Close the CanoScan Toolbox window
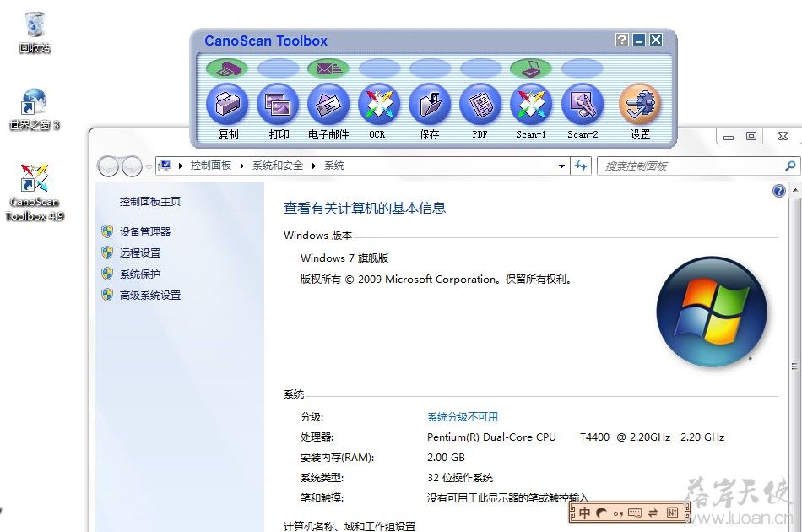802x532 pixels. tap(656, 40)
